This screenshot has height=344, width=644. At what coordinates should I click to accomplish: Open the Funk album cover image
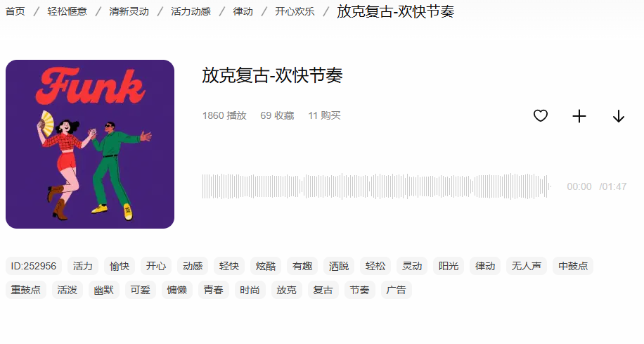pos(90,144)
